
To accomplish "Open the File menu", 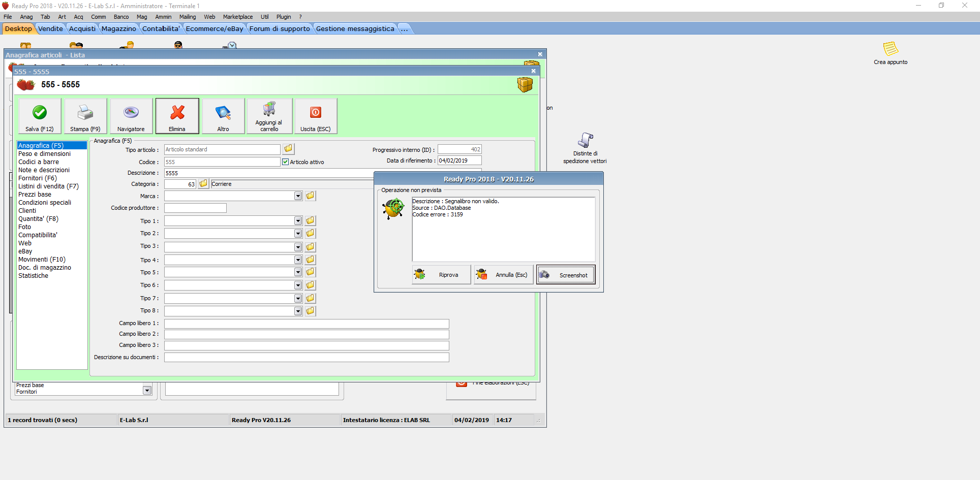I will [x=8, y=17].
